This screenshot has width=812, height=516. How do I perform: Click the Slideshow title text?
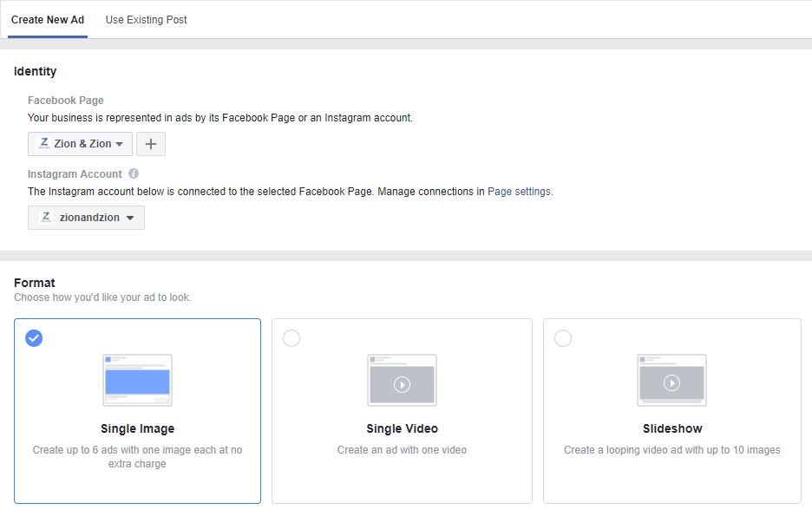tap(672, 428)
